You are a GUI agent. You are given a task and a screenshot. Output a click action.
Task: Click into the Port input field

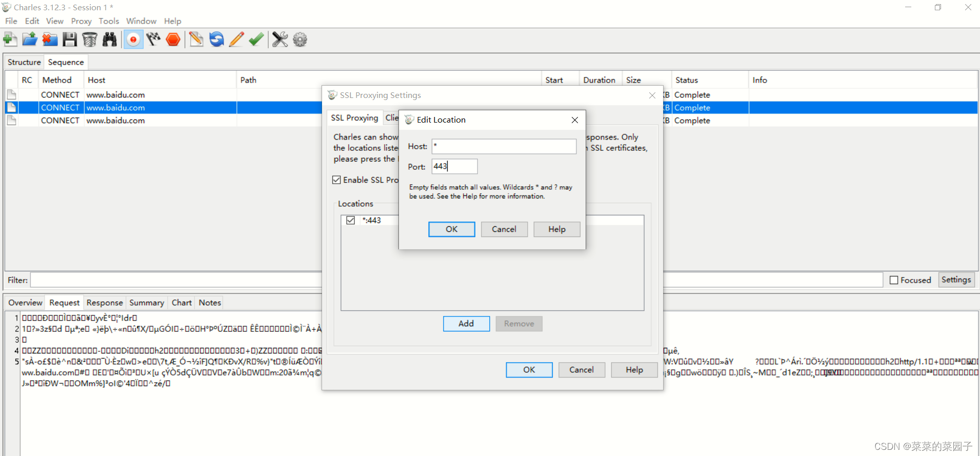coord(454,166)
